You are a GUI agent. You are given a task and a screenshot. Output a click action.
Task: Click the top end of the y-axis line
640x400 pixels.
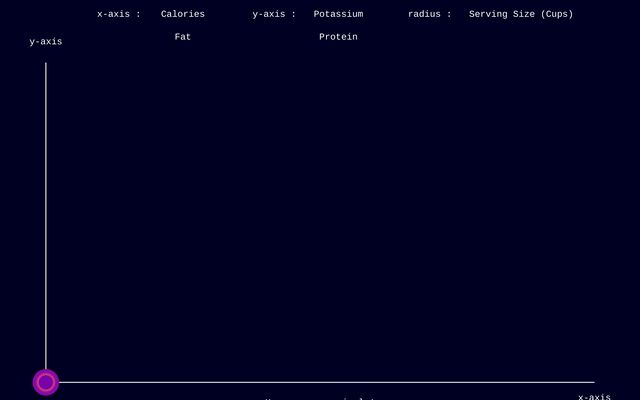pos(46,64)
